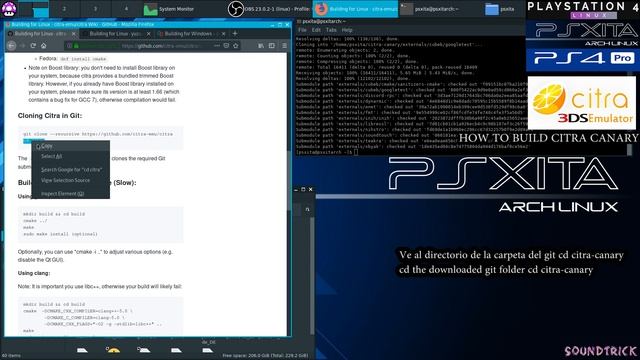Switch to workspace 2 in the panel

[64, 9]
